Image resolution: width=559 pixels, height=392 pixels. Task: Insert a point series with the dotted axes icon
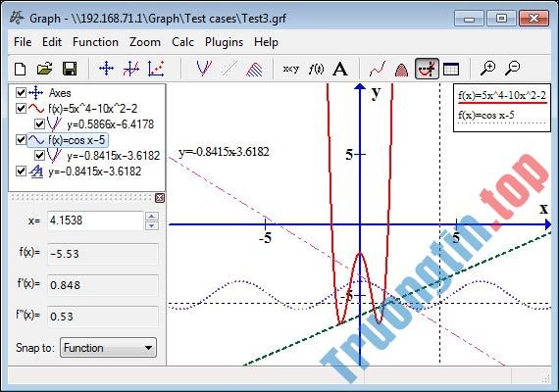pyautogui.click(x=156, y=69)
